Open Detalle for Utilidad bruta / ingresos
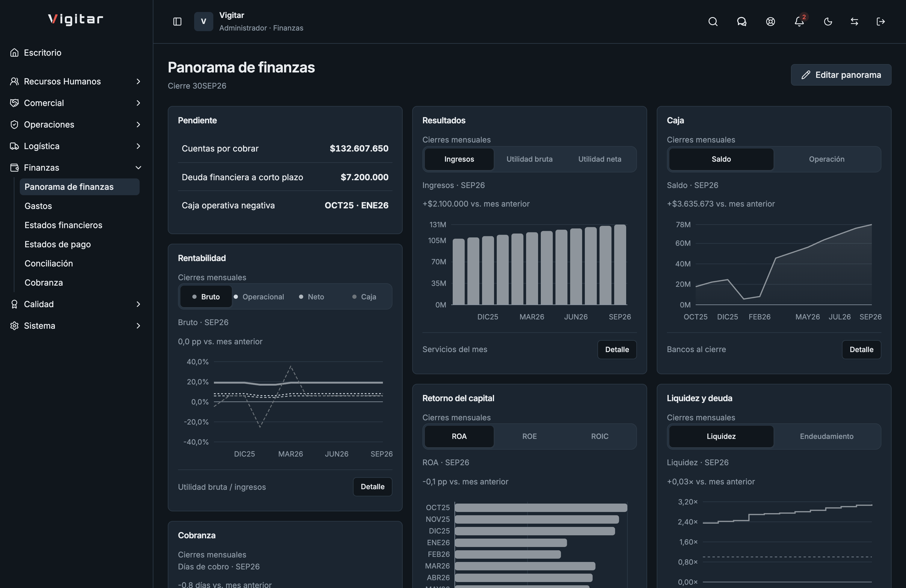 pos(372,487)
